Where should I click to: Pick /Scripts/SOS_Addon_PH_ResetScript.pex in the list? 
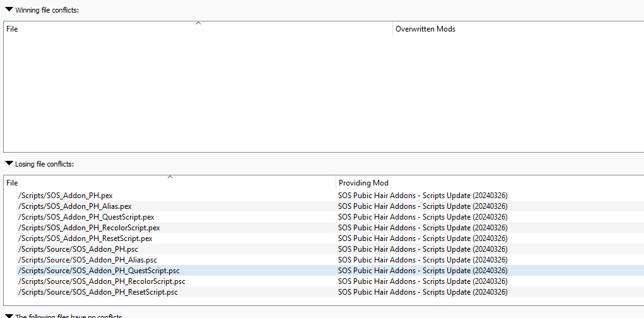(85, 238)
